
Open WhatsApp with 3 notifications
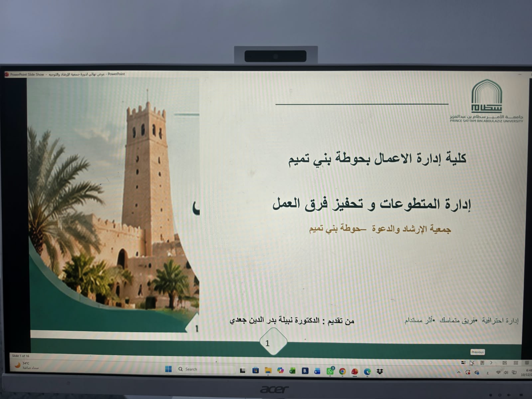point(330,371)
